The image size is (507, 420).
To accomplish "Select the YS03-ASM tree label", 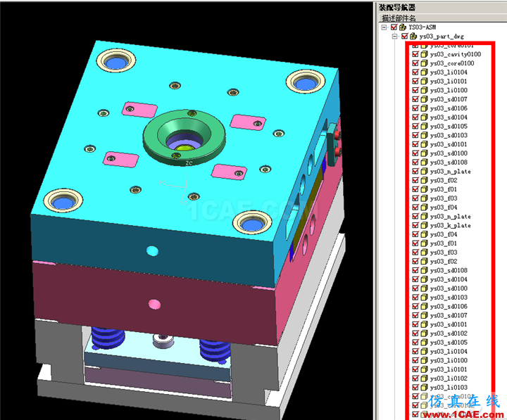I will coord(423,27).
